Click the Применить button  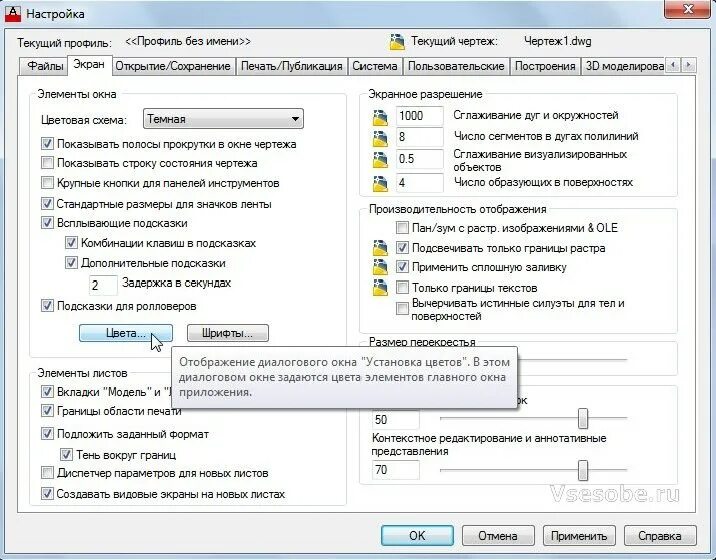pyautogui.click(x=579, y=535)
